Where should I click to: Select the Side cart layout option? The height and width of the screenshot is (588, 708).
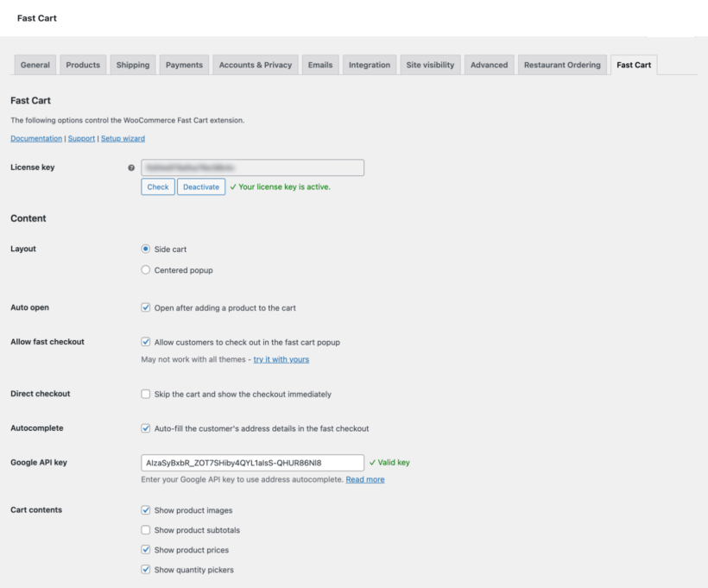tap(145, 249)
